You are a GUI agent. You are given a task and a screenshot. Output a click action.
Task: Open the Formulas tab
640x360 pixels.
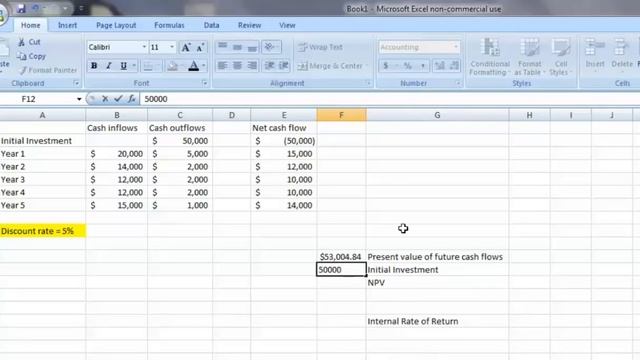tap(169, 25)
